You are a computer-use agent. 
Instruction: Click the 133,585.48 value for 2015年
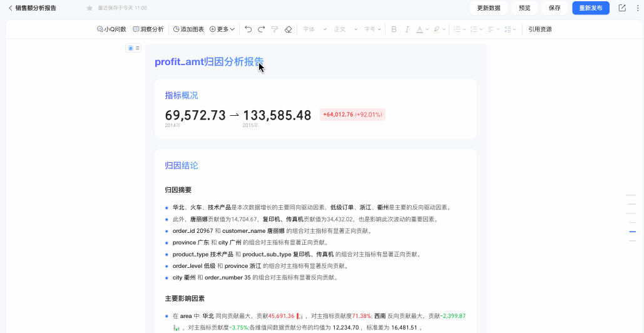click(x=277, y=115)
